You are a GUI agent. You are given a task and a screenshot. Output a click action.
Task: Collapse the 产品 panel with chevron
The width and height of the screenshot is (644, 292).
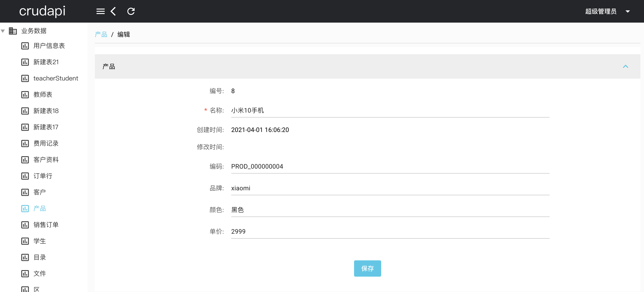[x=625, y=66]
